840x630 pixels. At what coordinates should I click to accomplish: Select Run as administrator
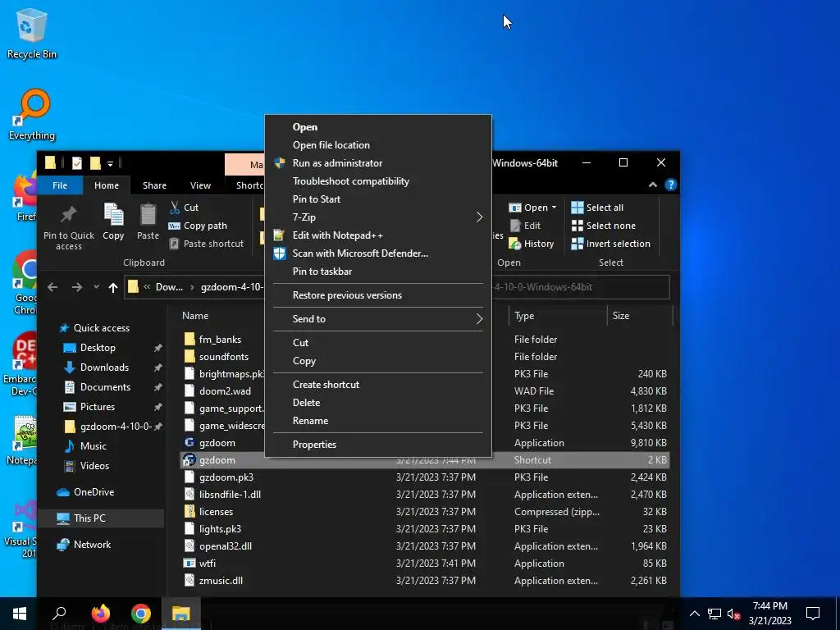(377, 163)
